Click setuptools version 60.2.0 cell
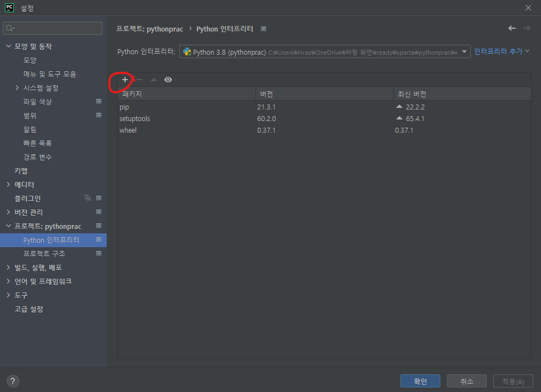 [x=267, y=119]
